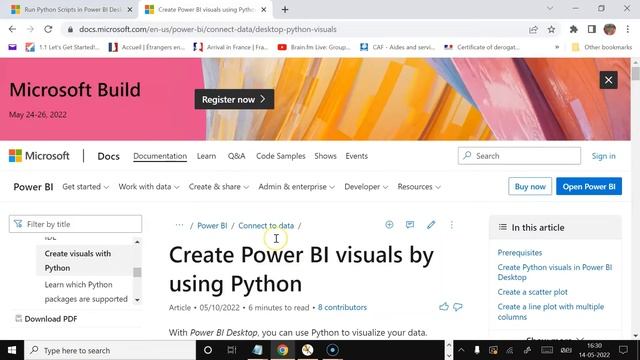Jump to Create a scatter plot section

533,292
